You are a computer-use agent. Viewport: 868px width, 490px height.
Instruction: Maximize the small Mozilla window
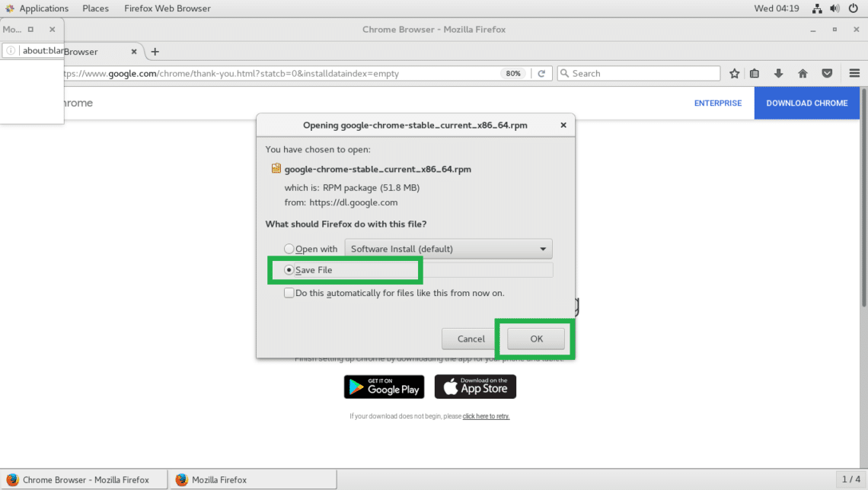30,30
